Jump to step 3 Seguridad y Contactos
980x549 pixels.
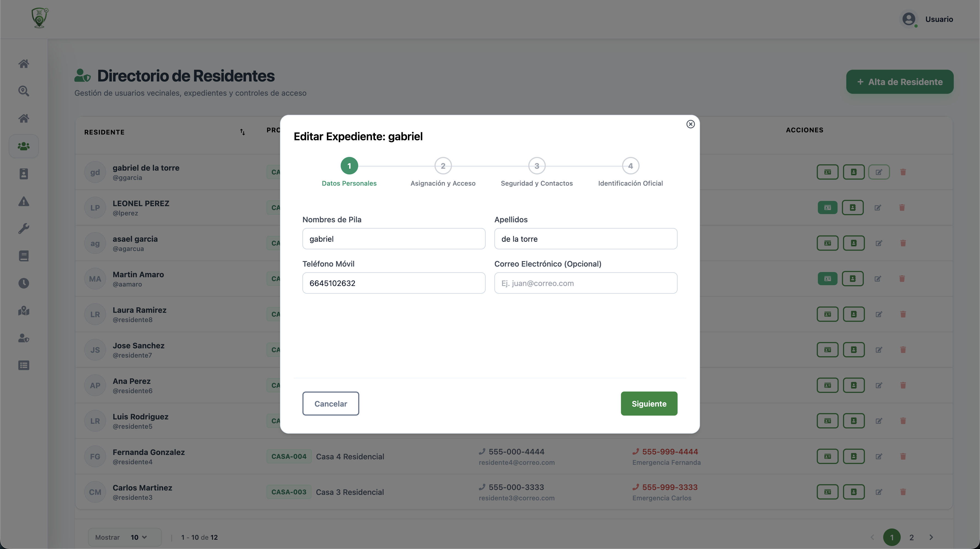coord(536,166)
